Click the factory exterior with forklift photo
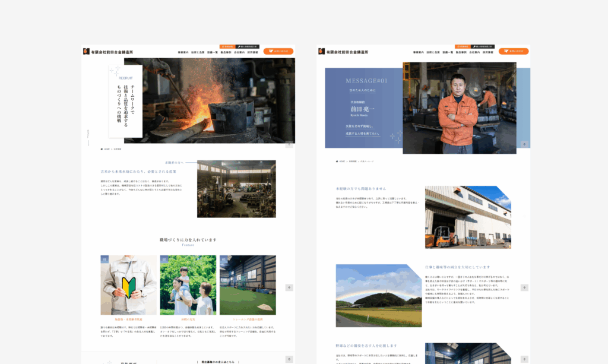 click(x=468, y=217)
